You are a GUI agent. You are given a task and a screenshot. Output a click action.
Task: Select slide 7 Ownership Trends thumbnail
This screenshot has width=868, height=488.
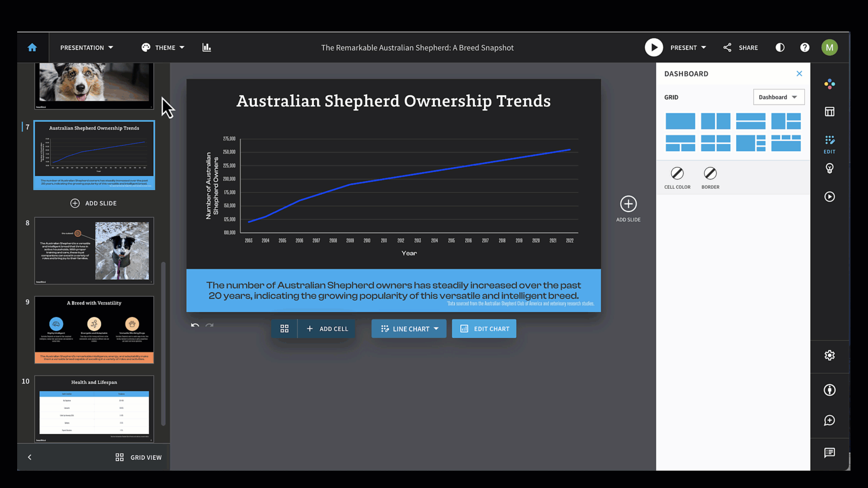94,155
